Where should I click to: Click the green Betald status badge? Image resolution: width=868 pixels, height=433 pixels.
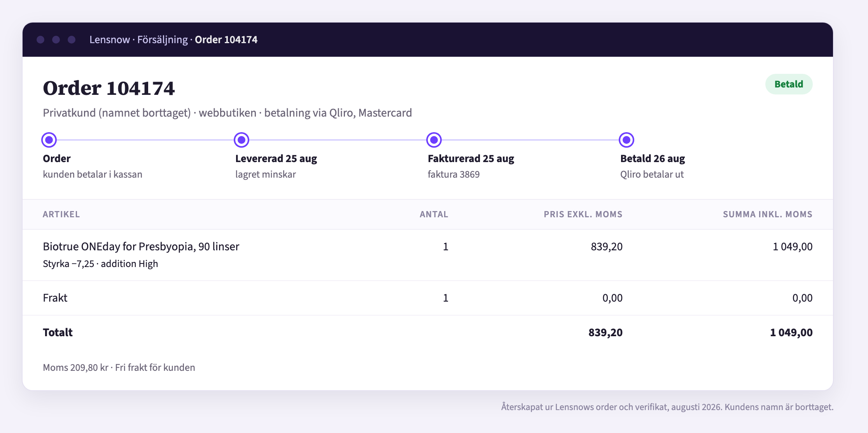789,84
